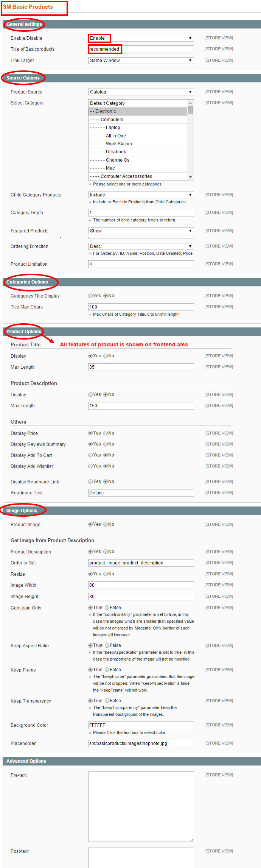
Task: Select Mac category
Action: 138,168
